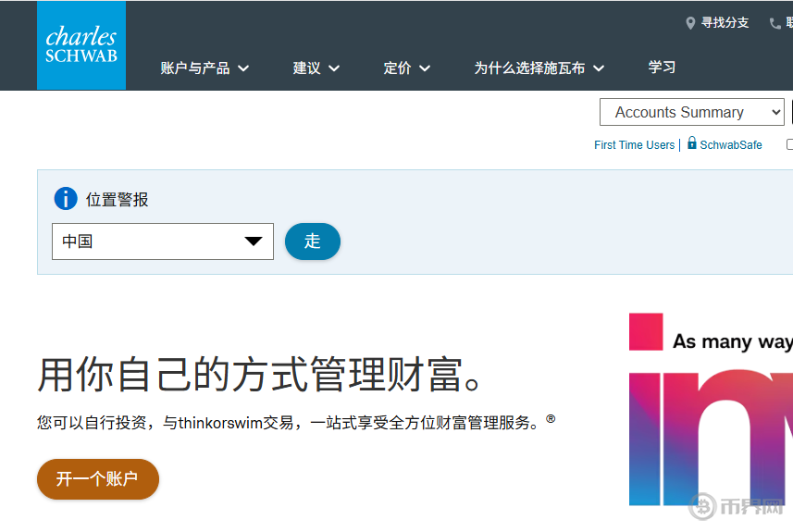
Task: Open the 定价 menu
Action: pyautogui.click(x=406, y=68)
